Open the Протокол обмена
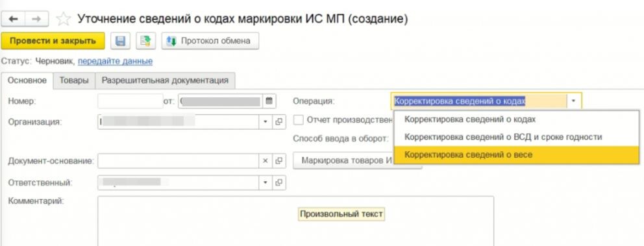 [x=210, y=41]
